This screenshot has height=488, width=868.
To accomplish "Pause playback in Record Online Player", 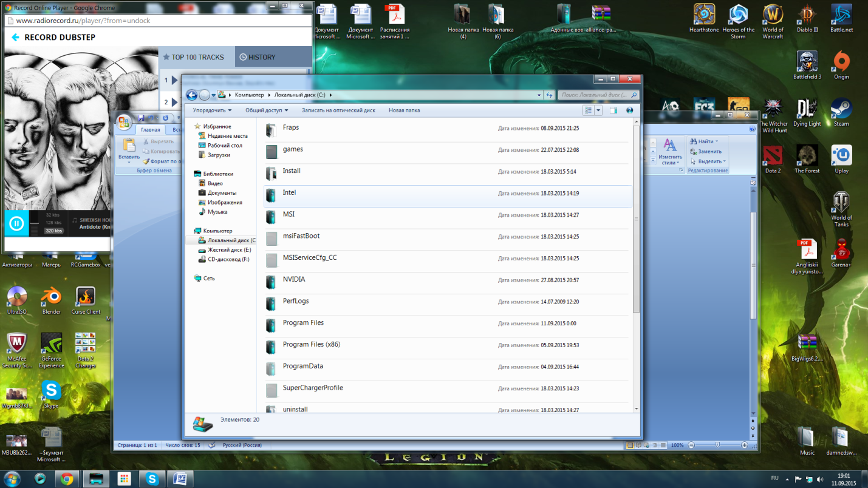I will [16, 223].
